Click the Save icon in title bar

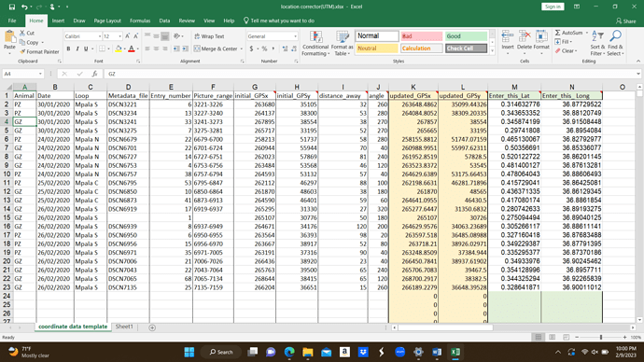(x=12, y=7)
